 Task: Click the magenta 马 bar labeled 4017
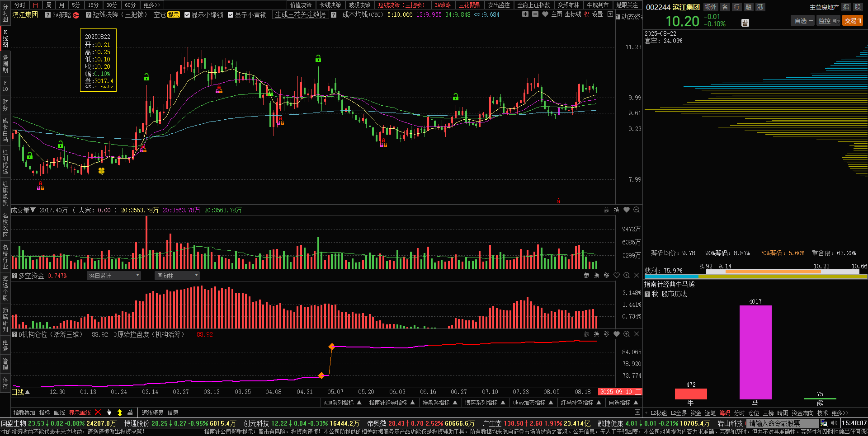755,352
